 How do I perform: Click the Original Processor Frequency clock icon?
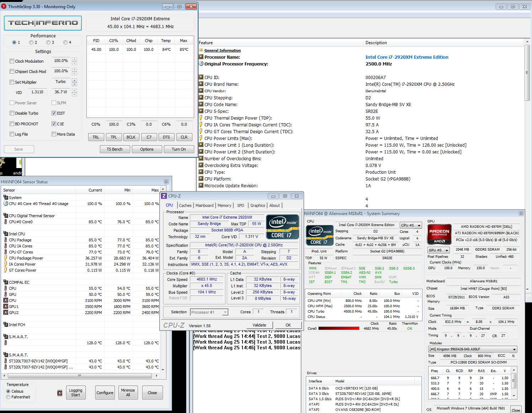[201, 64]
